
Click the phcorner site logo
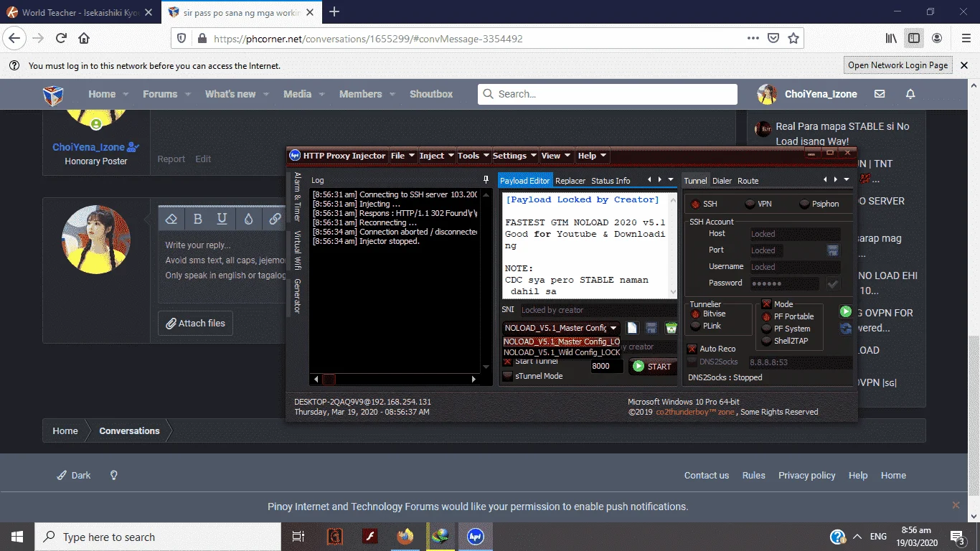[x=54, y=95]
